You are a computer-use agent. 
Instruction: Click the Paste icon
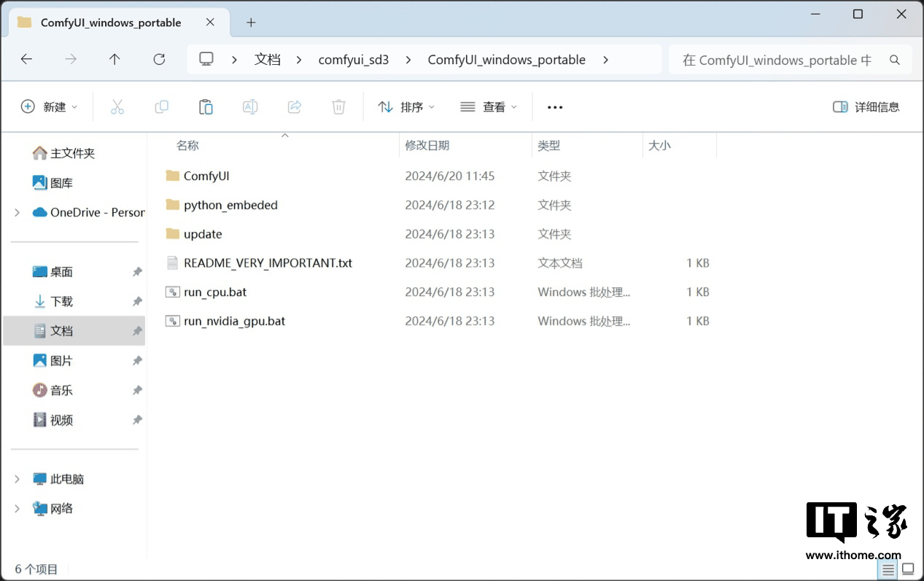(206, 106)
